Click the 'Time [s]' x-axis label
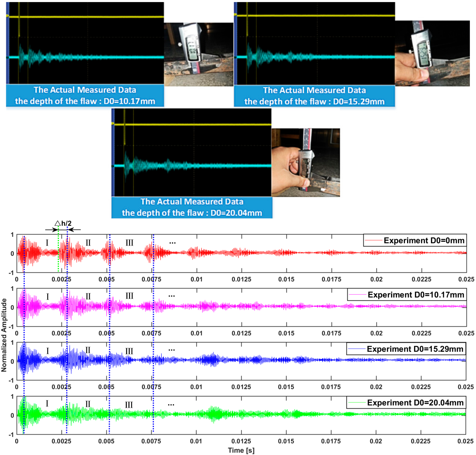Viewport: 476px width, 455px height. click(x=241, y=450)
